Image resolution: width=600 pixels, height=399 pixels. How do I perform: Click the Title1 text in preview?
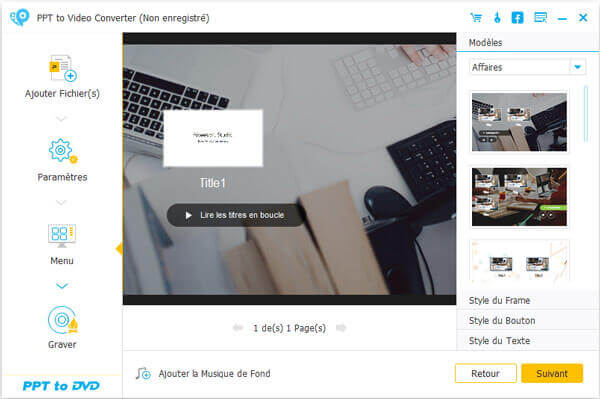[212, 183]
